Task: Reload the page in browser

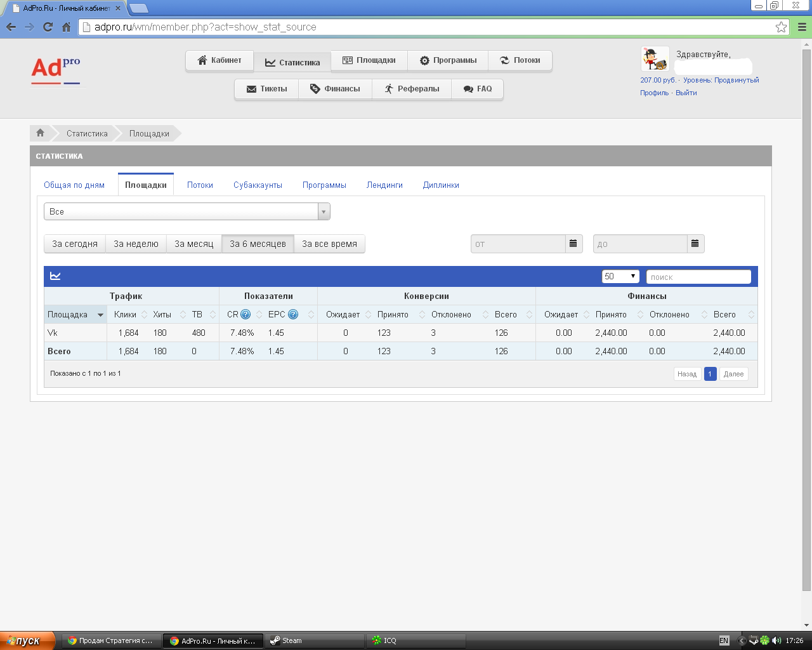Action: (48, 27)
